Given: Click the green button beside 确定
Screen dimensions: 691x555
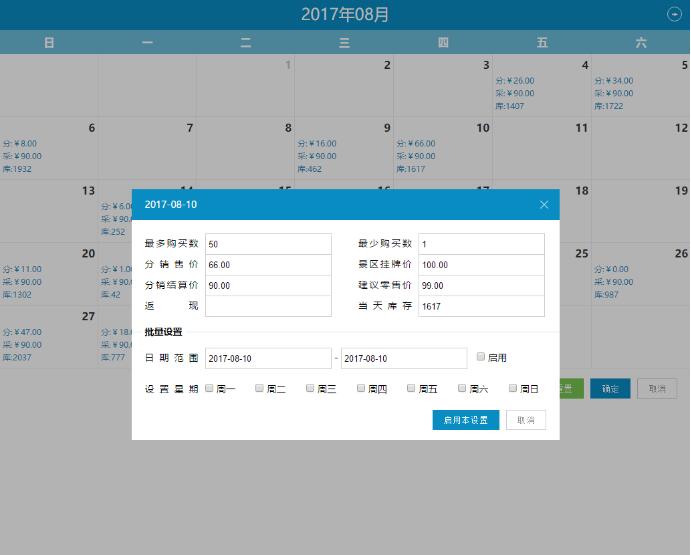Looking at the screenshot, I should pyautogui.click(x=572, y=389).
